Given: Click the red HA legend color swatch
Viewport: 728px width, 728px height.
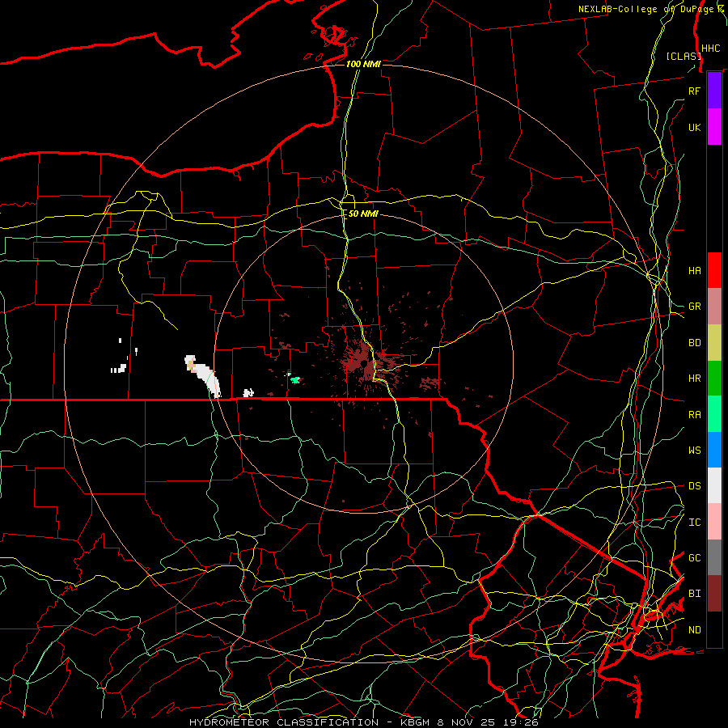Looking at the screenshot, I should (x=714, y=270).
